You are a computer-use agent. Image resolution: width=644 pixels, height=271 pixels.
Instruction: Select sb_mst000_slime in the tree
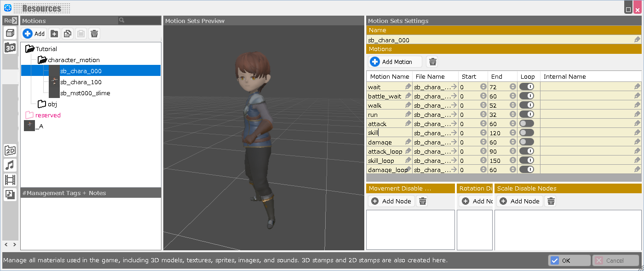click(85, 93)
